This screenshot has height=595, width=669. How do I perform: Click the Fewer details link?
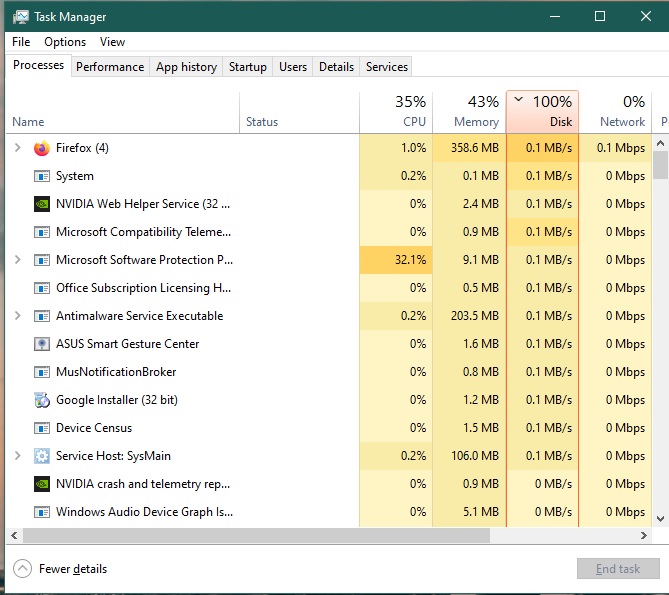(73, 569)
